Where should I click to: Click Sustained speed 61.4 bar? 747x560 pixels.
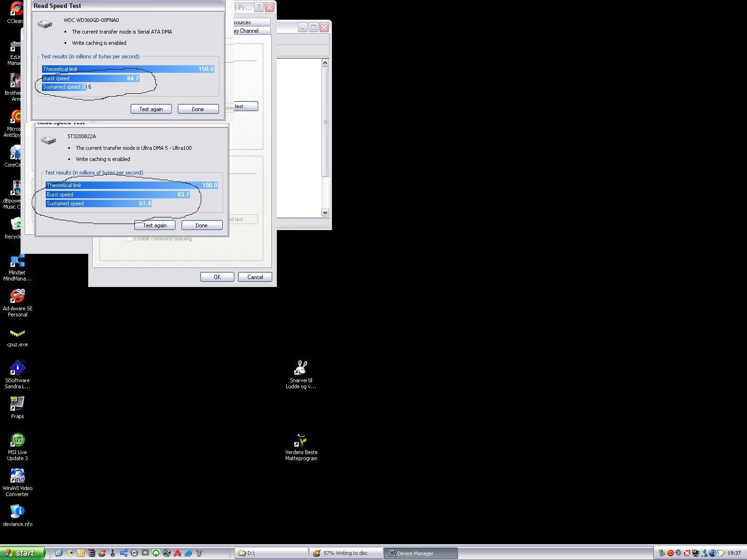(99, 203)
